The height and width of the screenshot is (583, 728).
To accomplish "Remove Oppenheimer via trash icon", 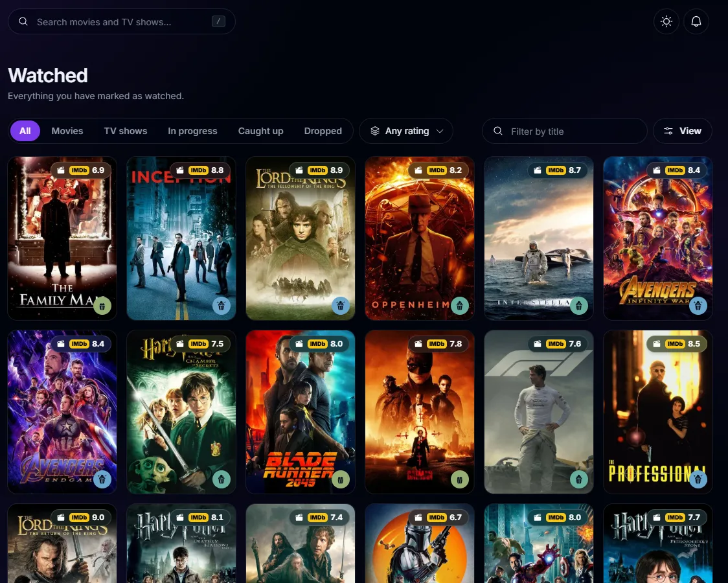I will tap(460, 305).
